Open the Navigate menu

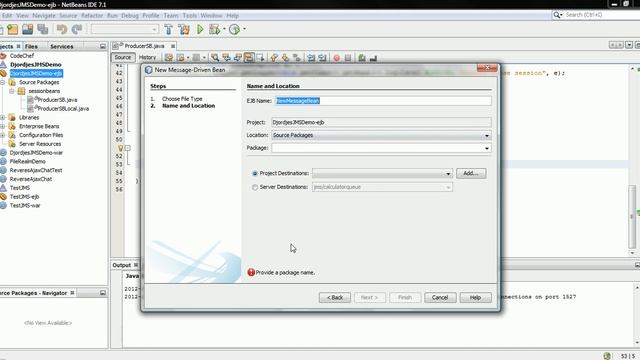click(44, 16)
